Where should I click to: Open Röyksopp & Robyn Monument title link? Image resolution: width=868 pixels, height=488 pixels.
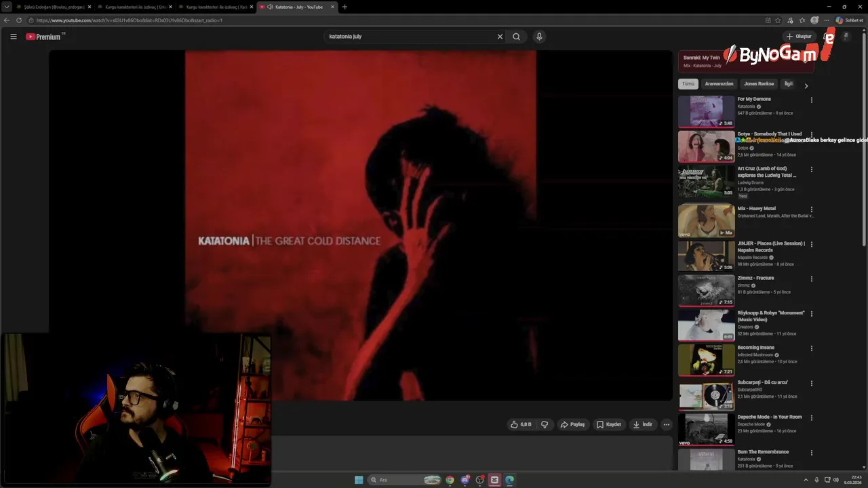(x=771, y=316)
